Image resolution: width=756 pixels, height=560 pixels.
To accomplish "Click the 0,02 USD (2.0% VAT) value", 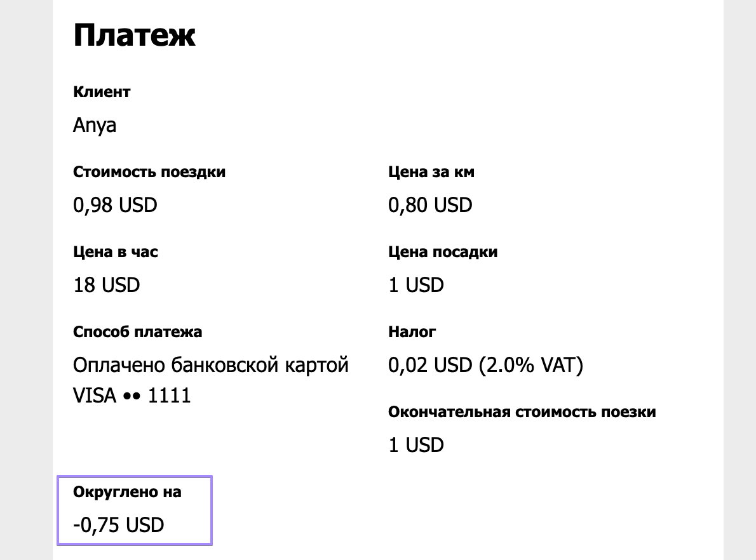I will click(485, 366).
